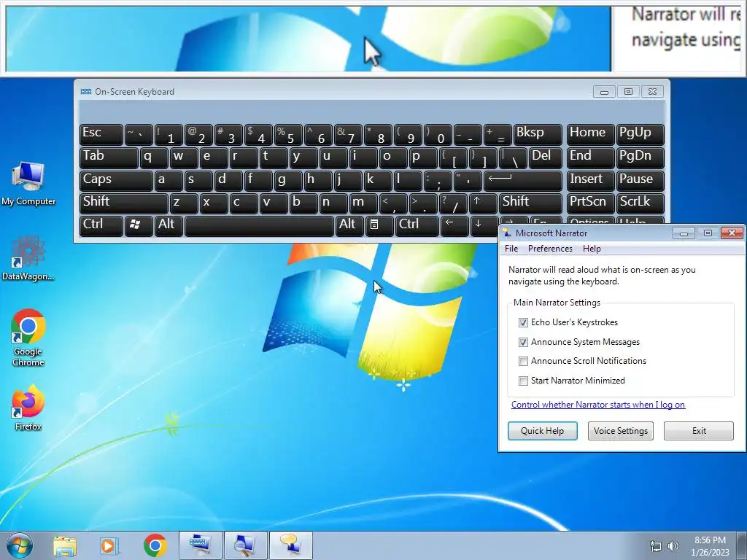The width and height of the screenshot is (747, 560).
Task: Click the right Alt key
Action: 349,226
